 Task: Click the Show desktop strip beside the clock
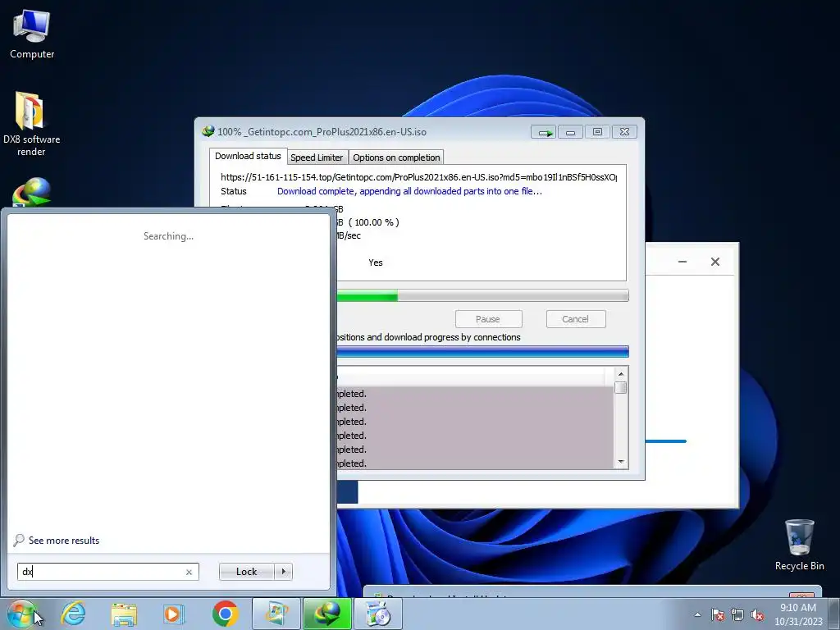(x=835, y=614)
